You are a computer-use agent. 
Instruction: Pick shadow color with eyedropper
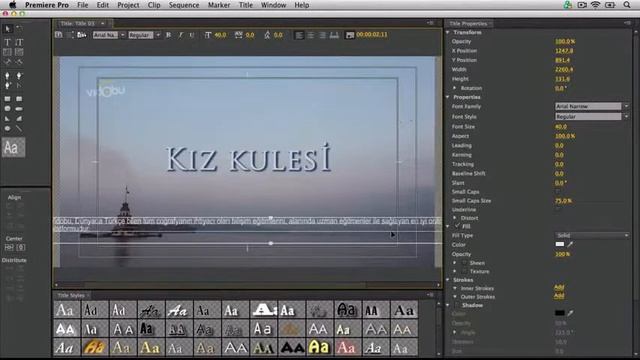coord(570,313)
